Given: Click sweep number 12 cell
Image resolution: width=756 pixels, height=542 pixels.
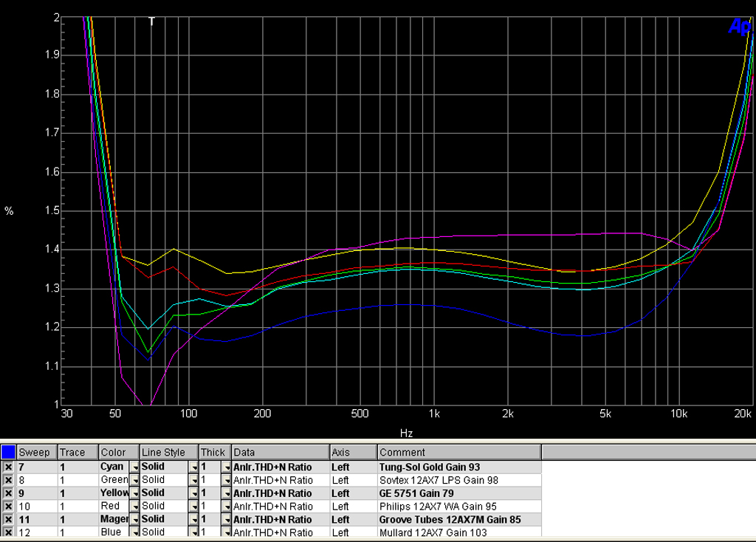Looking at the screenshot, I should [x=37, y=532].
